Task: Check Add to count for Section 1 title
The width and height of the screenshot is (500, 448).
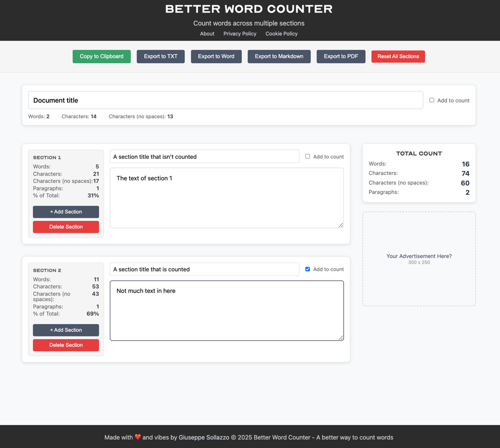Action: tap(307, 156)
